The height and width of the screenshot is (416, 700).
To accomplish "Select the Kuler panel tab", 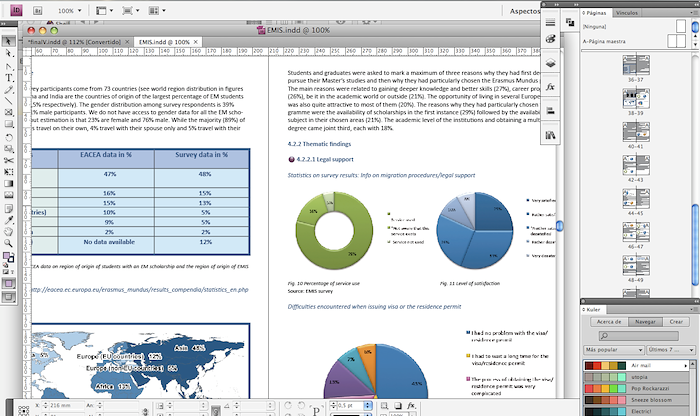I will pos(593,309).
